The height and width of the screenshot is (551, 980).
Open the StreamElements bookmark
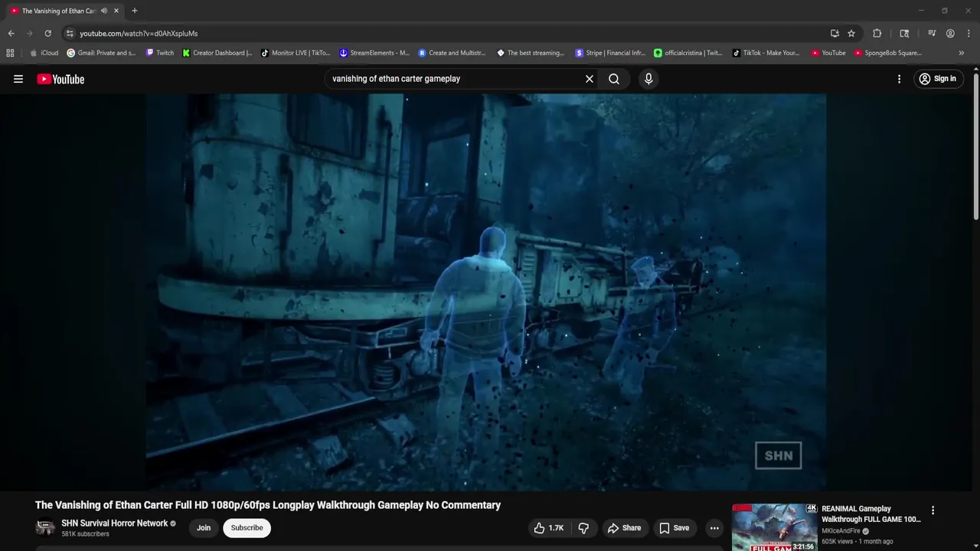point(374,53)
